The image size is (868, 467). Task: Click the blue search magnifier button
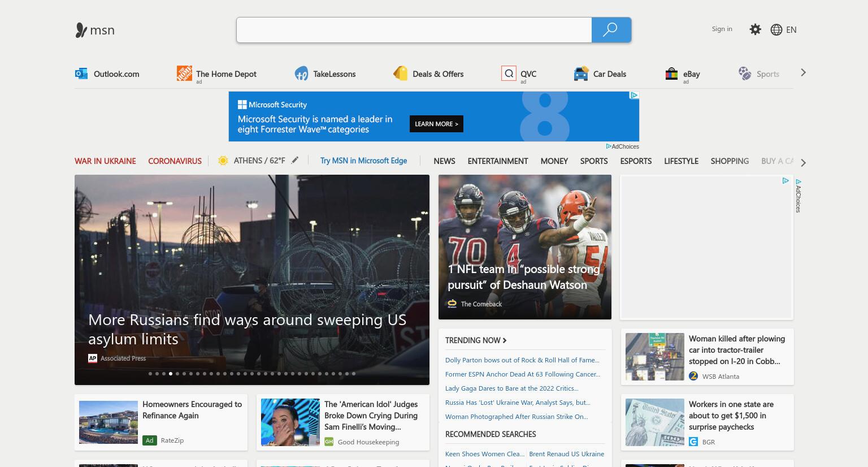click(611, 30)
